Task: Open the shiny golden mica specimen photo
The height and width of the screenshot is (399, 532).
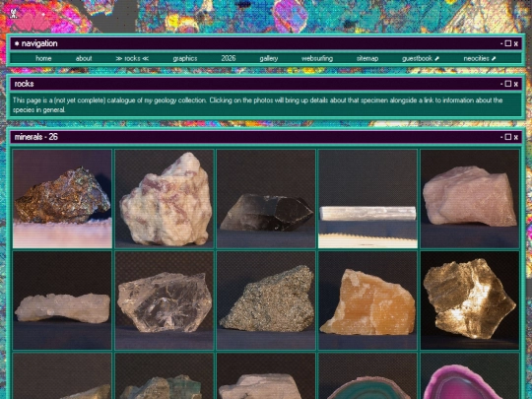Action: pos(470,300)
